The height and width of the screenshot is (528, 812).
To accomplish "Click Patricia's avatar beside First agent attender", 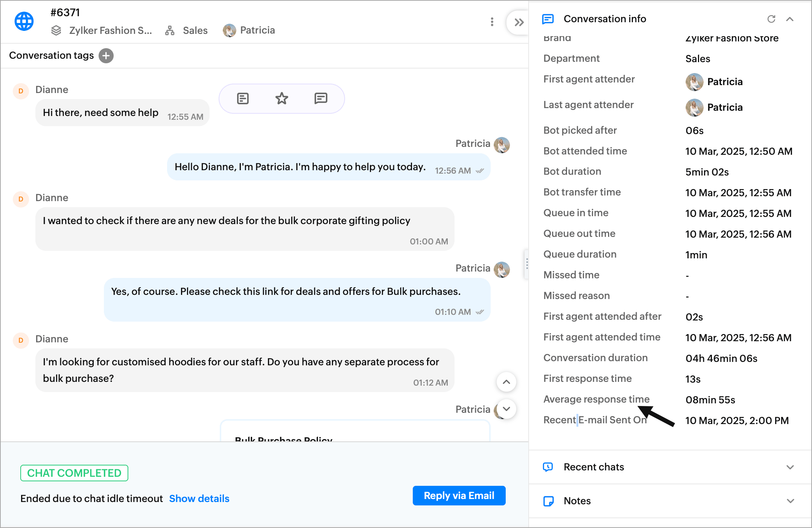I will [694, 82].
